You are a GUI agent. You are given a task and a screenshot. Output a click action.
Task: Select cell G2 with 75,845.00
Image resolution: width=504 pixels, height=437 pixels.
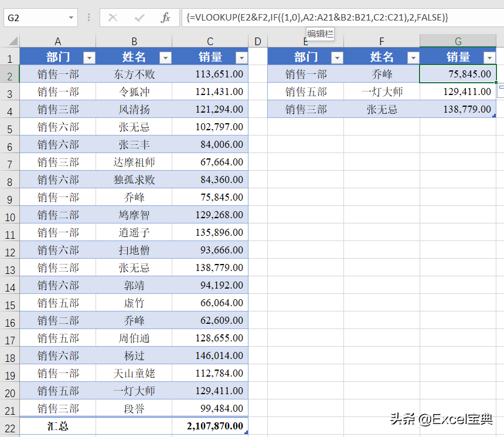tap(458, 74)
